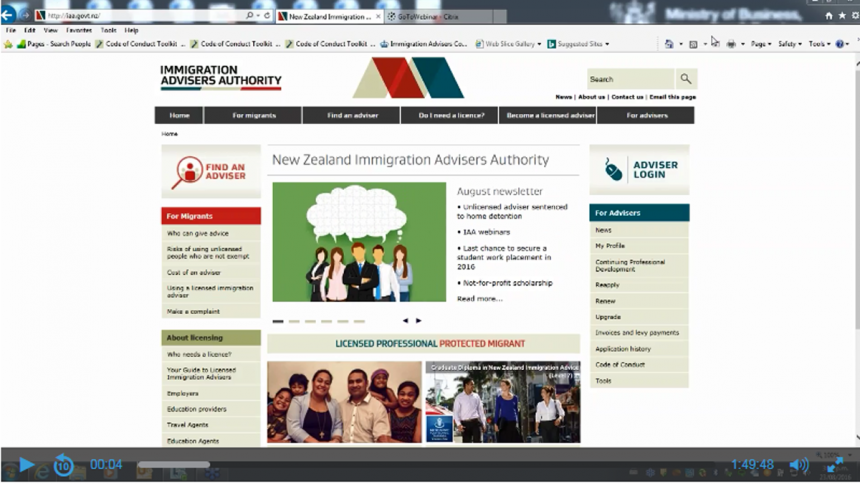Viewport: 860px width, 484px height.
Task: Click the For migrants navigation tab
Action: point(254,115)
